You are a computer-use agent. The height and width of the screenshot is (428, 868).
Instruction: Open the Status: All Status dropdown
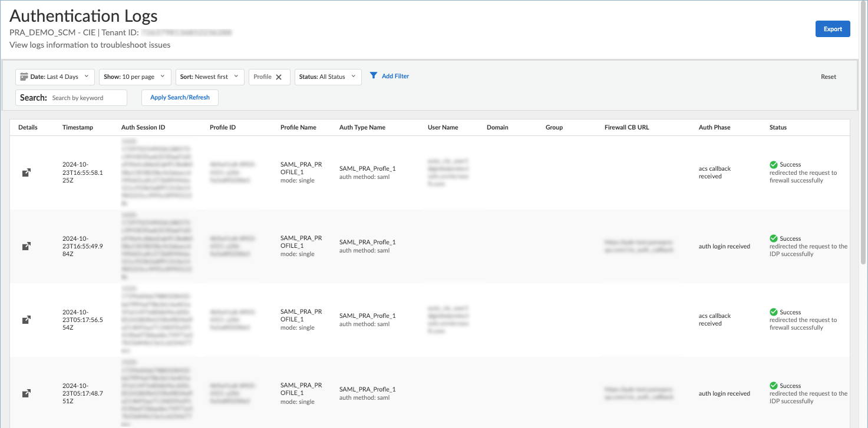click(328, 77)
